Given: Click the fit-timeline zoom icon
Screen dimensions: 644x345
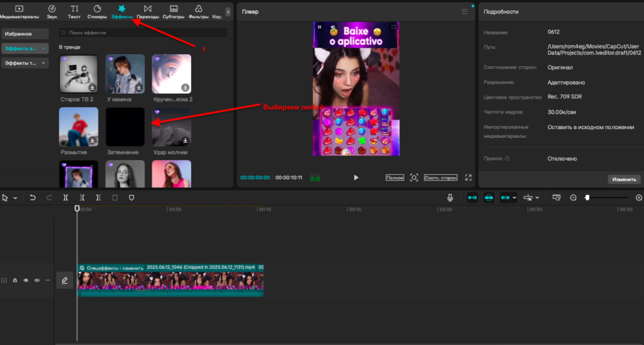Looking at the screenshot, I should [x=557, y=198].
